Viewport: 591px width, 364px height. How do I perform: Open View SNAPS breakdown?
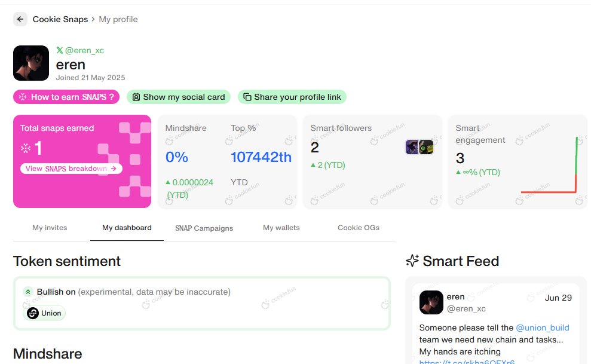[x=71, y=169]
